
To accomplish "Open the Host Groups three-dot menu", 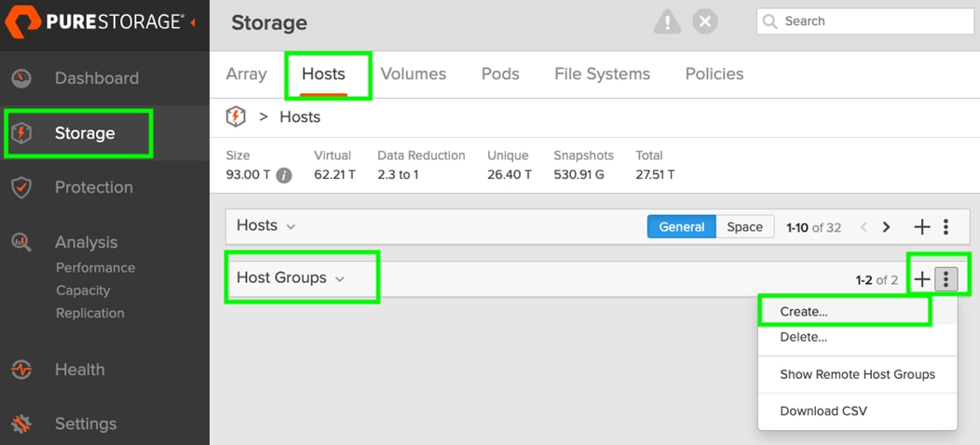I will (946, 278).
